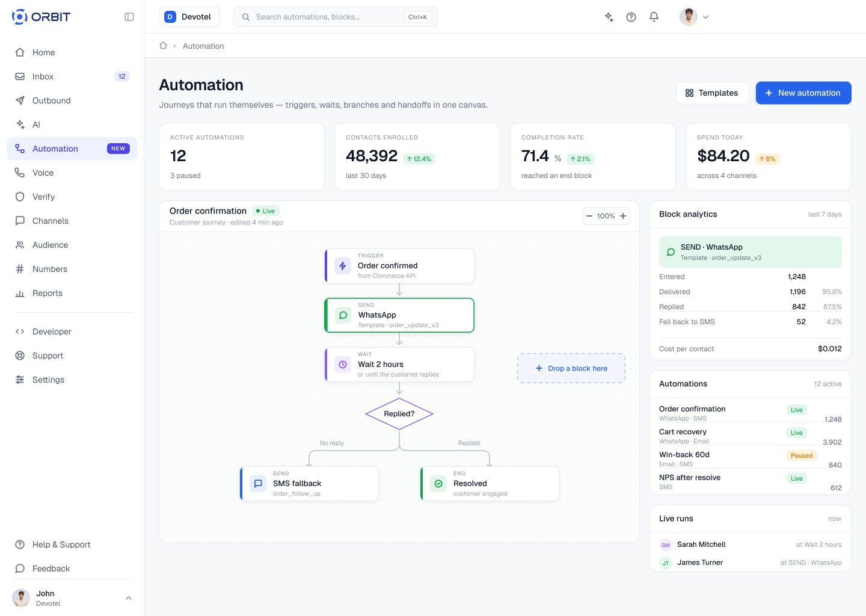Focus the search automations field
Screen dimensions: 866x616
pyautogui.click(x=336, y=17)
